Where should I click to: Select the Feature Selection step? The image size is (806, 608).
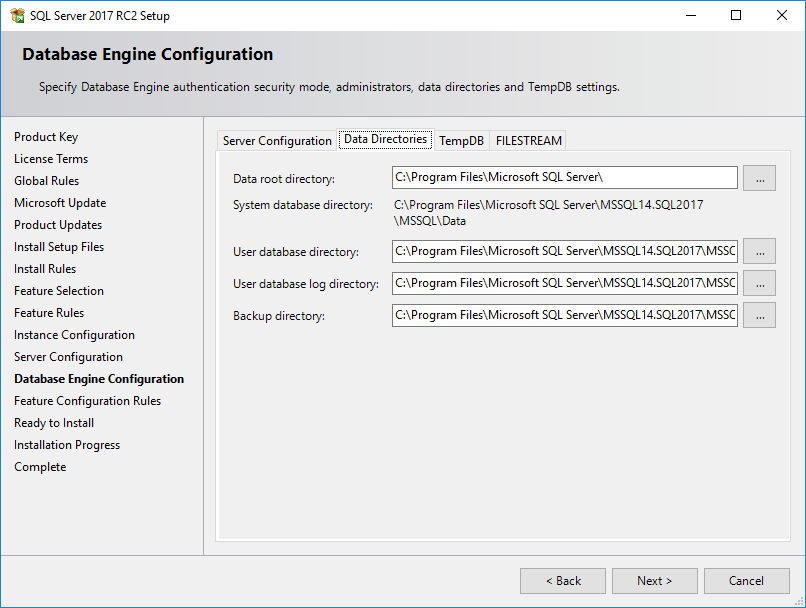click(x=59, y=291)
